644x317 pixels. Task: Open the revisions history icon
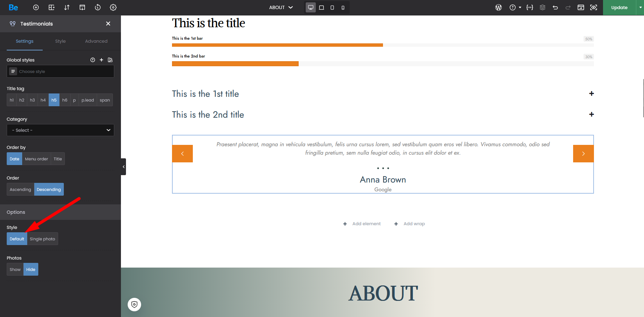(98, 7)
